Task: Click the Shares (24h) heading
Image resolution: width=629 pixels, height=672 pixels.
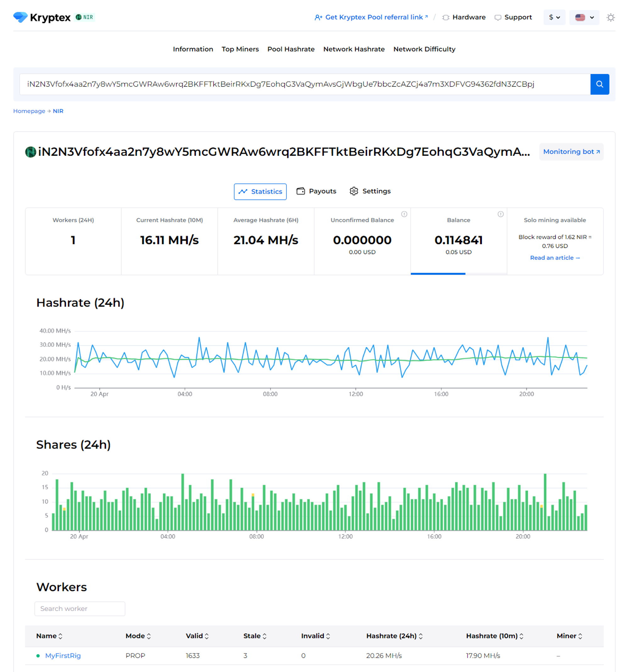Action: [x=73, y=444]
